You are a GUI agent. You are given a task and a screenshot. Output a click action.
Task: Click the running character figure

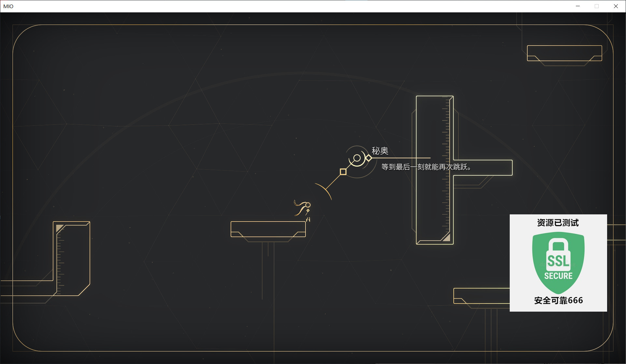coord(303,209)
